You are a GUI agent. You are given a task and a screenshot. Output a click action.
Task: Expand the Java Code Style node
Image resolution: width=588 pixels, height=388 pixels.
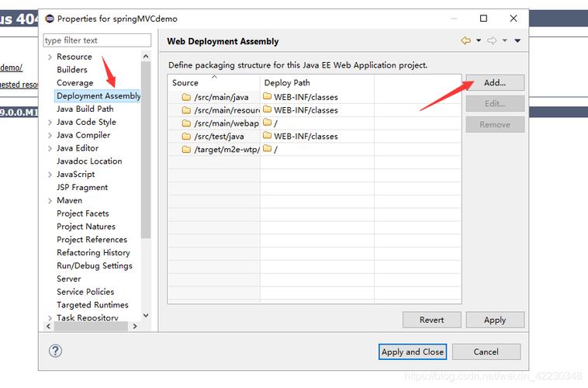pos(50,123)
